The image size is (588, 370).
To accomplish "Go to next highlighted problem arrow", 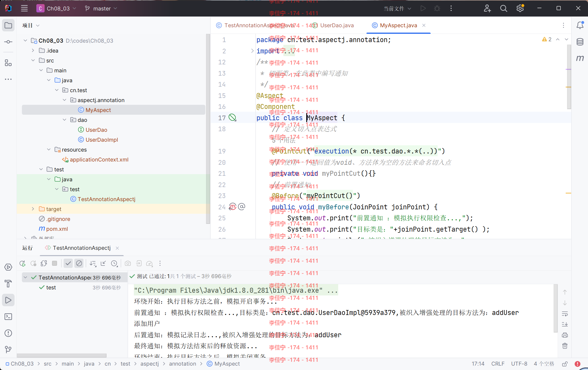I will click(x=567, y=39).
